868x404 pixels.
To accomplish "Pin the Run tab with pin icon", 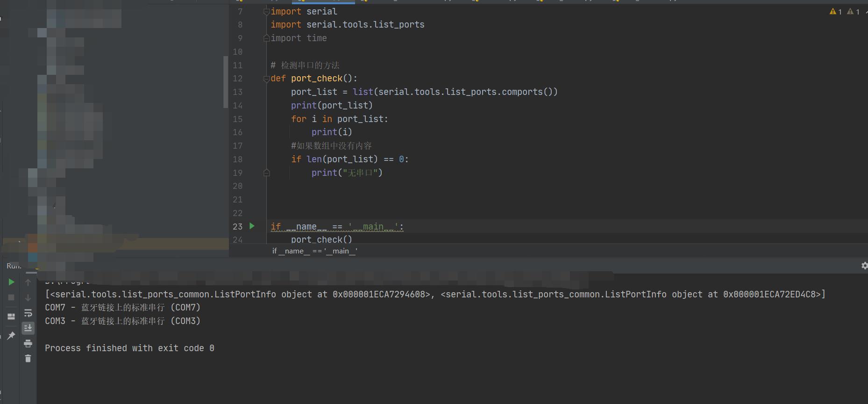I will point(12,335).
